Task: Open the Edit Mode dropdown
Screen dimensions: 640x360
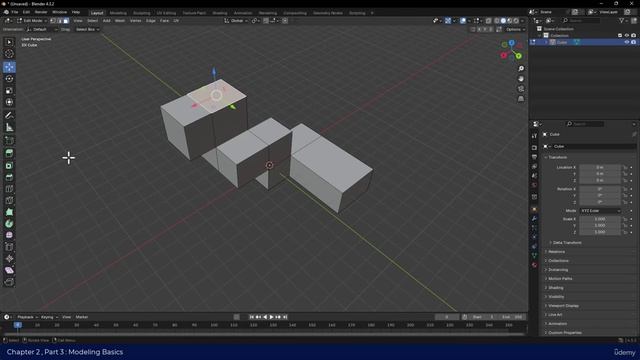Action: pos(32,20)
